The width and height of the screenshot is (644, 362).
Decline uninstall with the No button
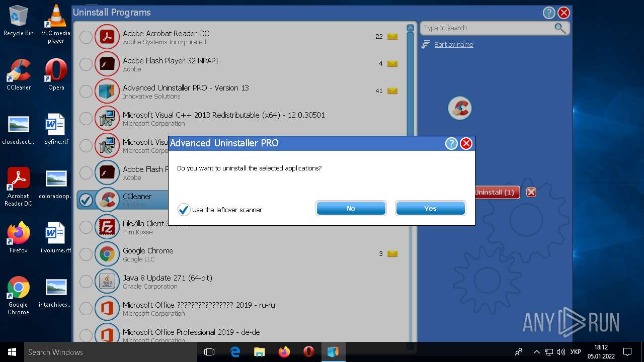351,208
